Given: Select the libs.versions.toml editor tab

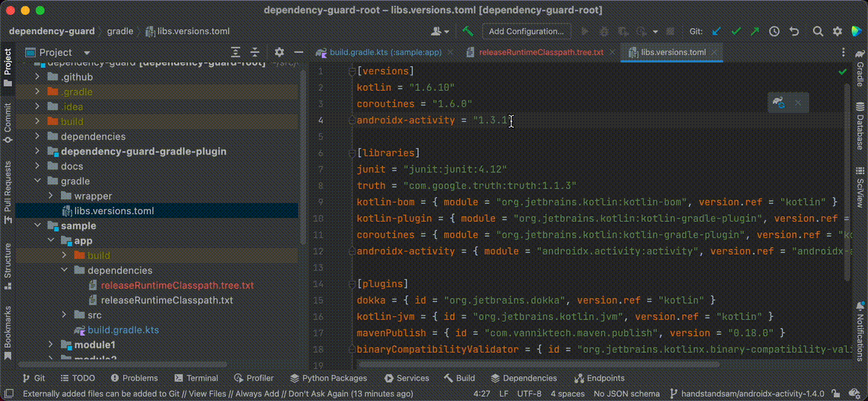Looking at the screenshot, I should 674,53.
